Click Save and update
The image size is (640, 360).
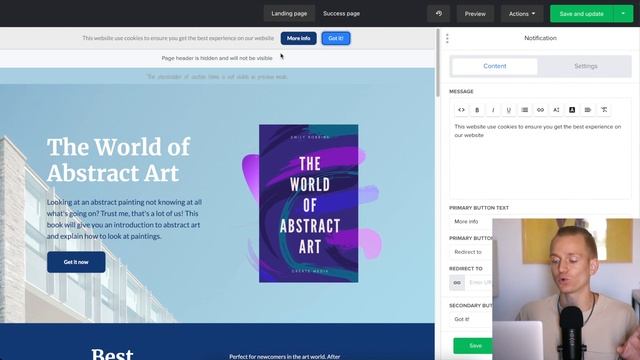point(581,14)
